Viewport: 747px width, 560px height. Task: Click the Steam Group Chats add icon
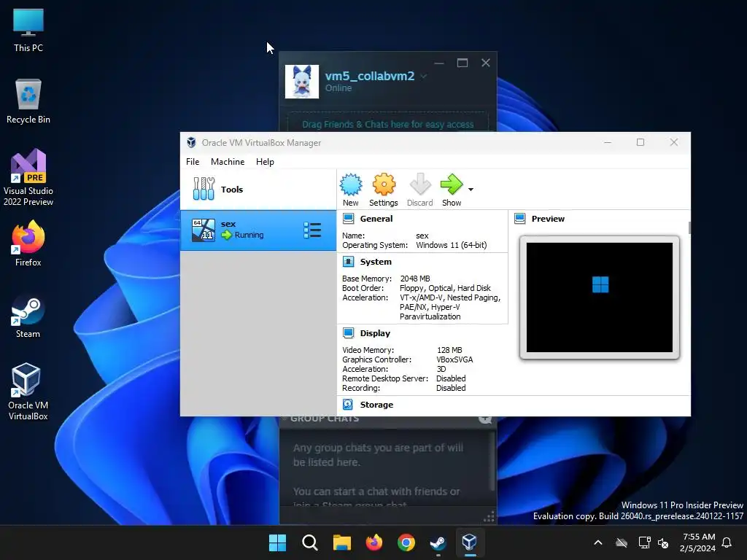click(485, 419)
